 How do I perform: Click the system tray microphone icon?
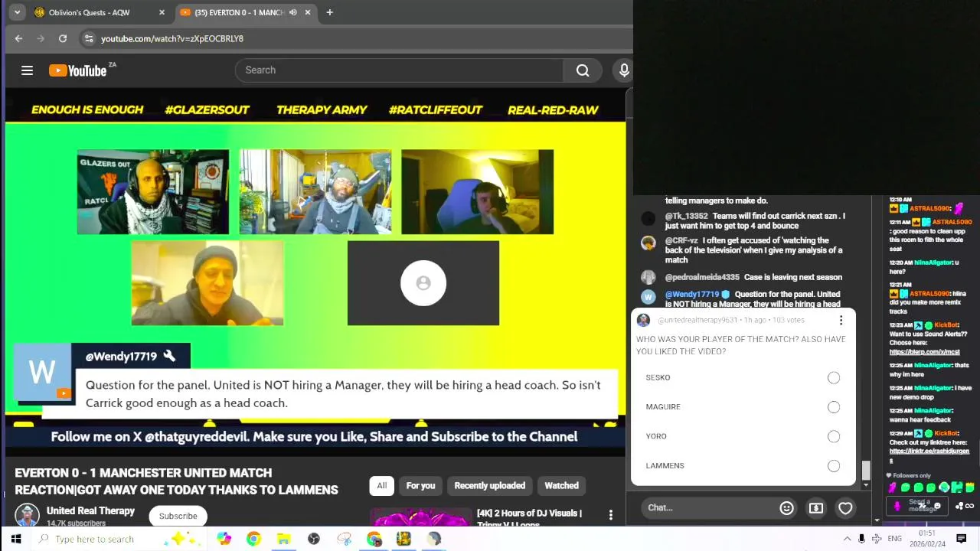(x=861, y=539)
